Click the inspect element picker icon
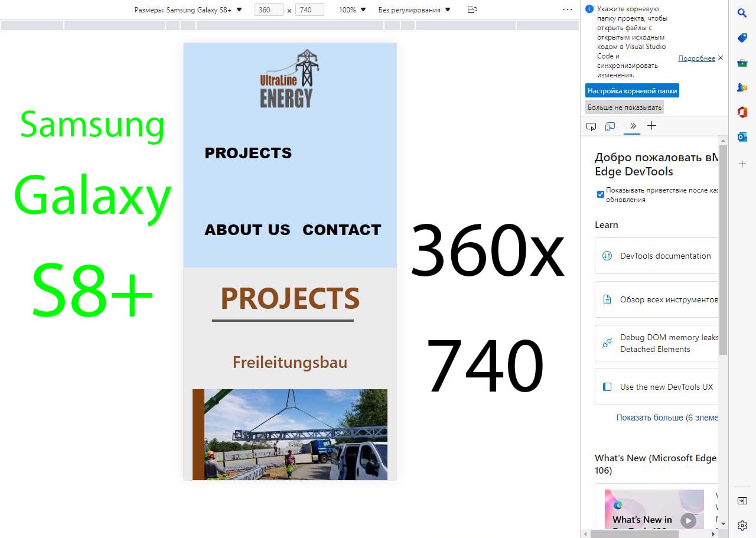This screenshot has width=756, height=538. pos(591,126)
